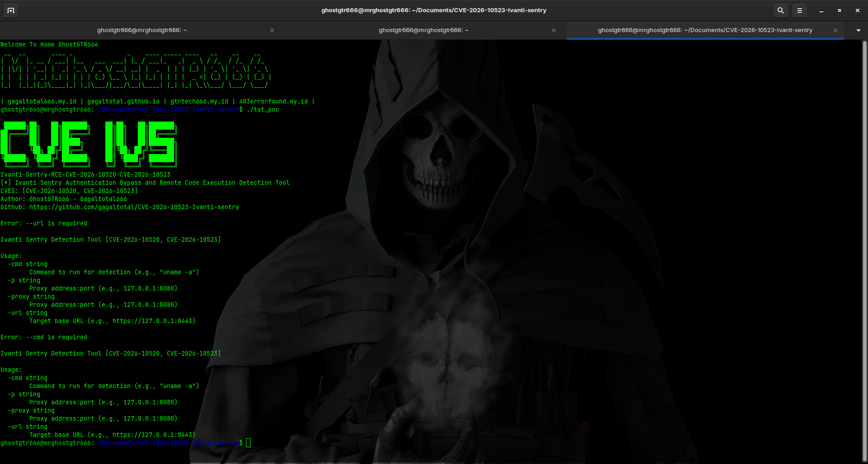This screenshot has width=868, height=464.
Task: Click the cursor at the bottom prompt
Action: [x=248, y=443]
